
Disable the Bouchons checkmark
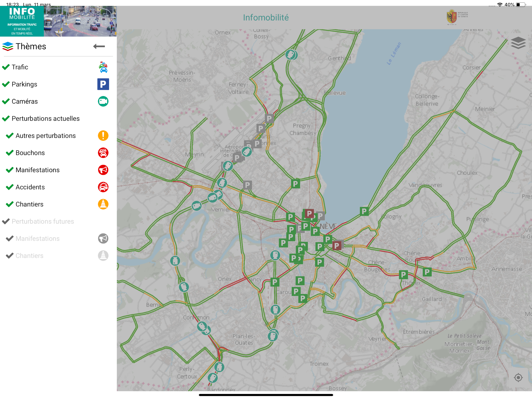coord(10,153)
